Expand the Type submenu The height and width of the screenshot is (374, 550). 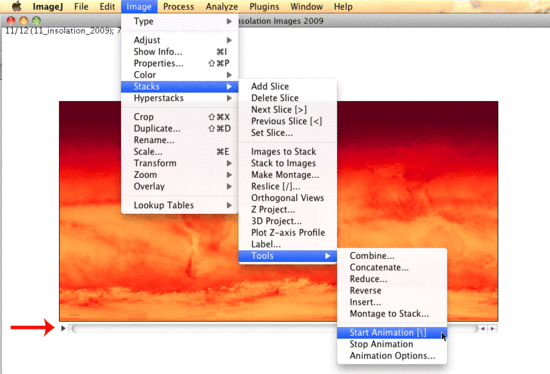(x=180, y=21)
